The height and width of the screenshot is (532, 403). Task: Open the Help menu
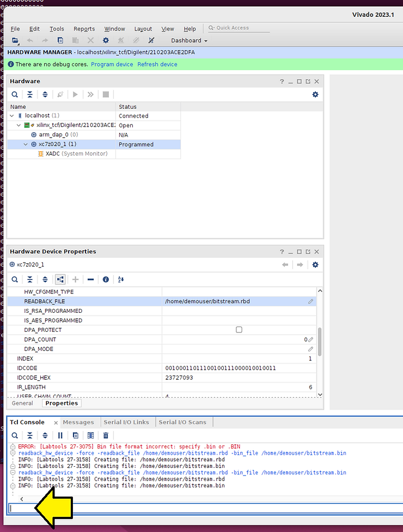[x=190, y=29]
